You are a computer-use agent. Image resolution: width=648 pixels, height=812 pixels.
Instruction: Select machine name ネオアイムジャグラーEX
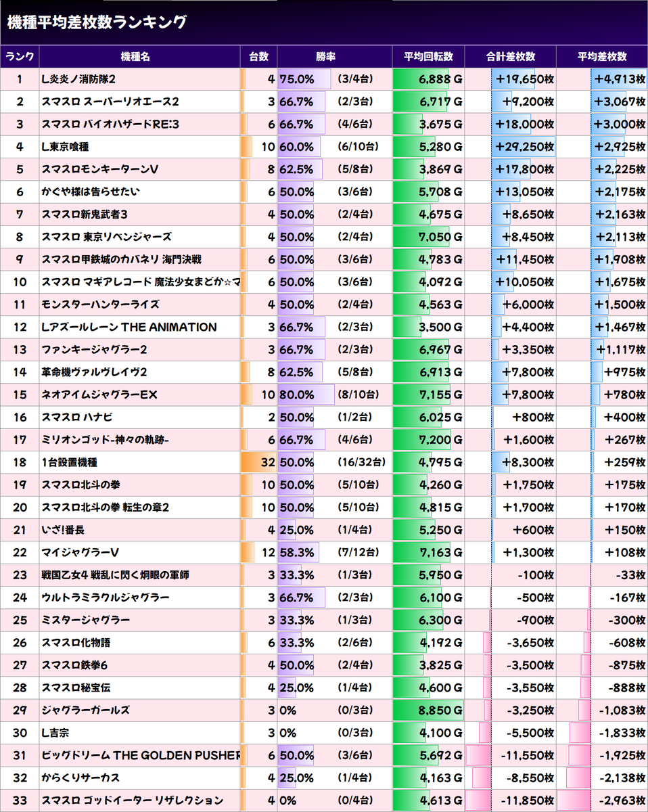tap(99, 395)
